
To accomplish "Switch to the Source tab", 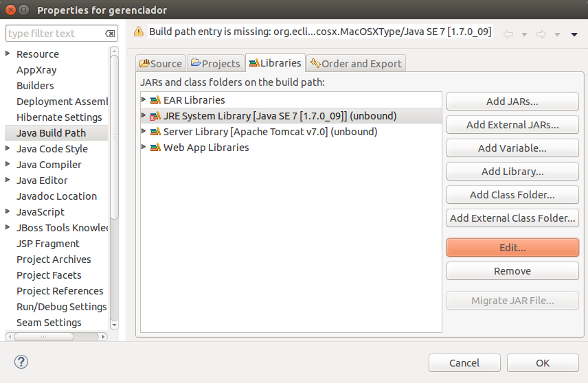I will click(161, 63).
